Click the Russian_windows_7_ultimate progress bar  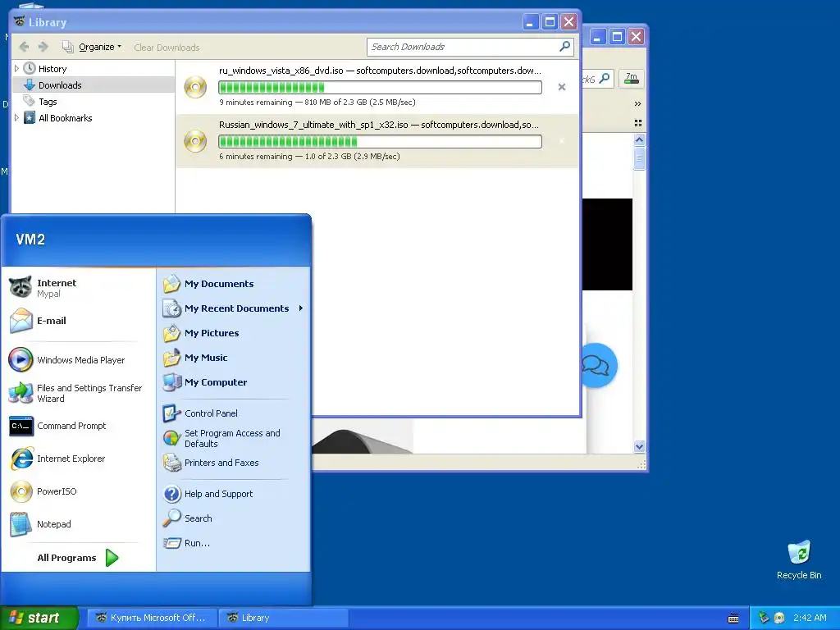click(380, 141)
